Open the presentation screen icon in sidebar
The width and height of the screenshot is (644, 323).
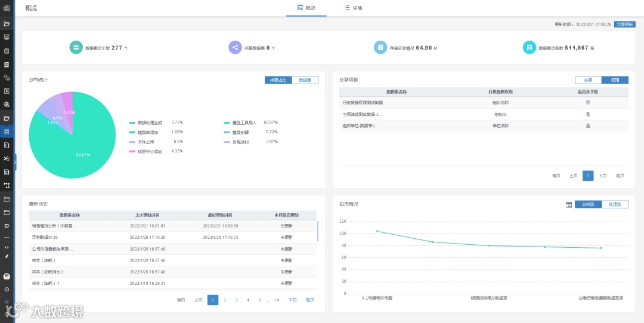pos(7,38)
